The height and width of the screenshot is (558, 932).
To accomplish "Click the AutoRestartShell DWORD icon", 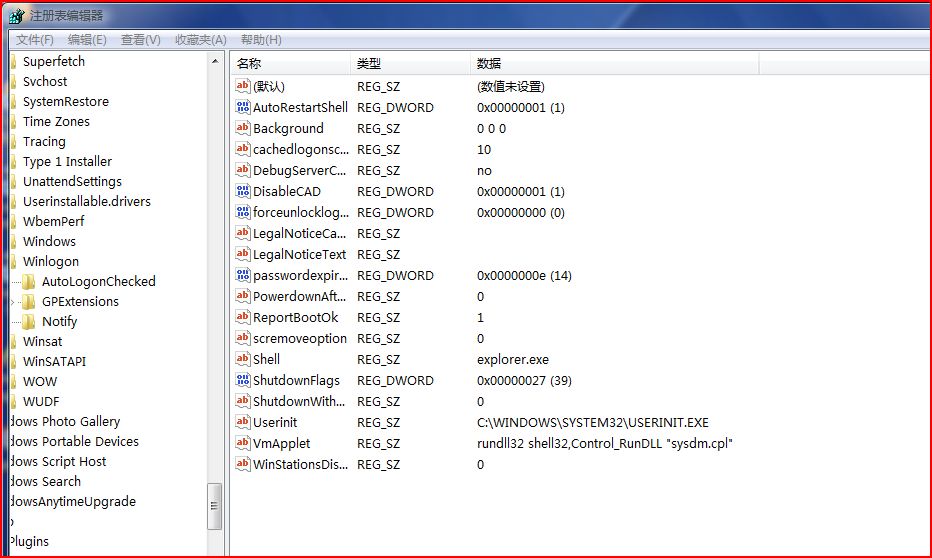I will click(x=243, y=107).
